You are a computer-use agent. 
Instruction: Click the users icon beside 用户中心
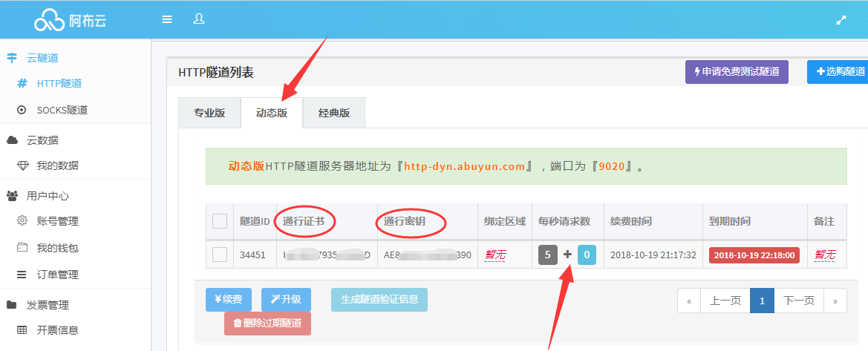[x=12, y=195]
